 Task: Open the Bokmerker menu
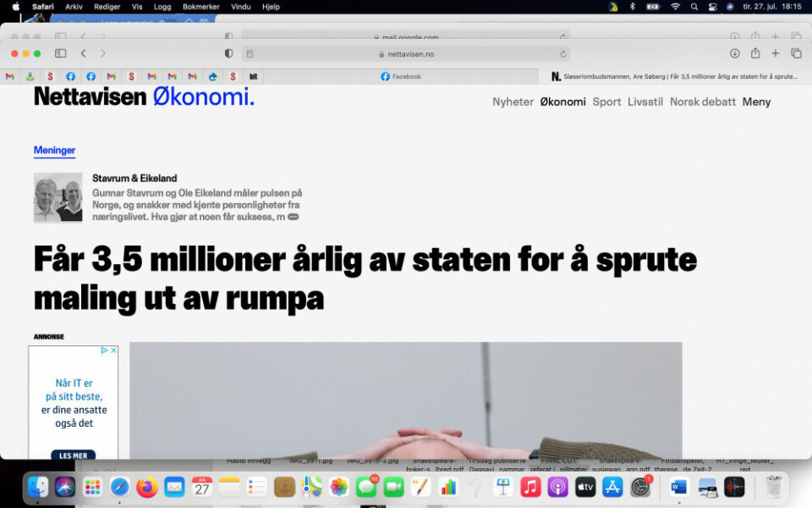click(x=200, y=7)
